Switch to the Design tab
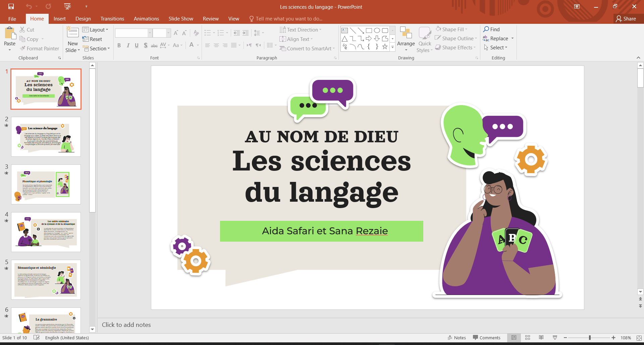Image resolution: width=644 pixels, height=345 pixels. click(x=83, y=19)
